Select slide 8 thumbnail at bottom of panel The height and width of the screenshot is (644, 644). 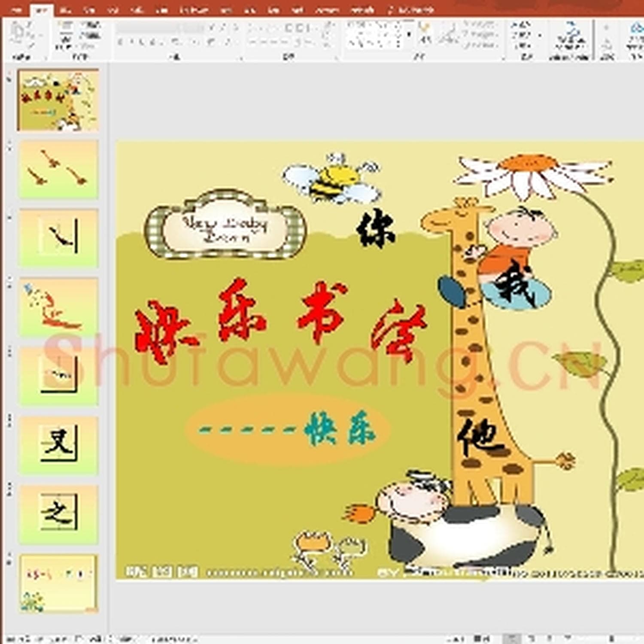click(x=58, y=583)
